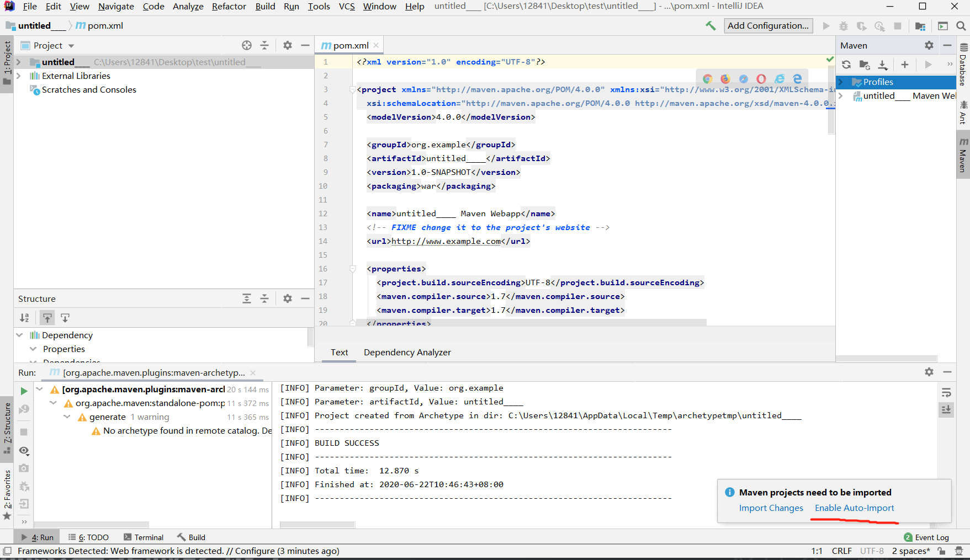The width and height of the screenshot is (970, 560).
Task: Click Generate Sources and Update Folders icon
Action: (865, 65)
